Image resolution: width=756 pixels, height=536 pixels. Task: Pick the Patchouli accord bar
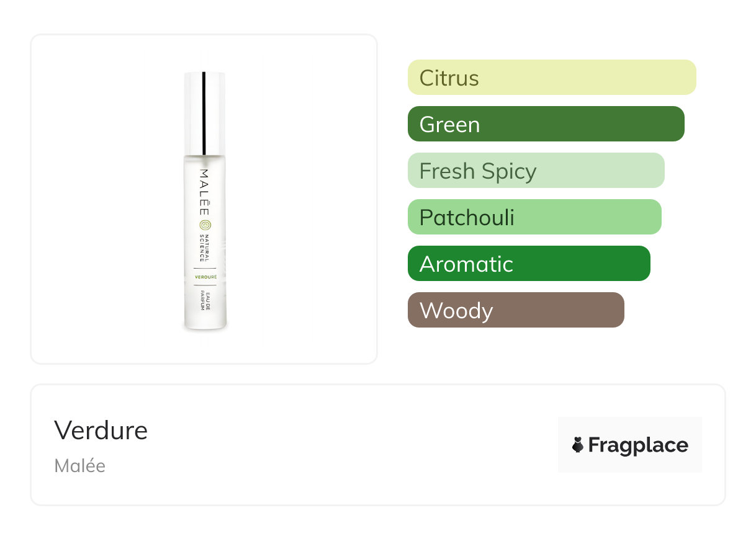coord(534,217)
